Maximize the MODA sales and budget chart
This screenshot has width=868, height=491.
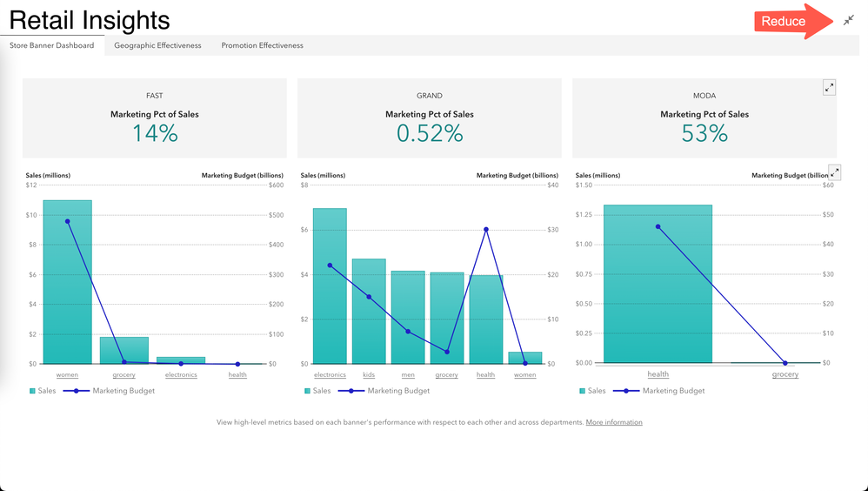tap(834, 172)
